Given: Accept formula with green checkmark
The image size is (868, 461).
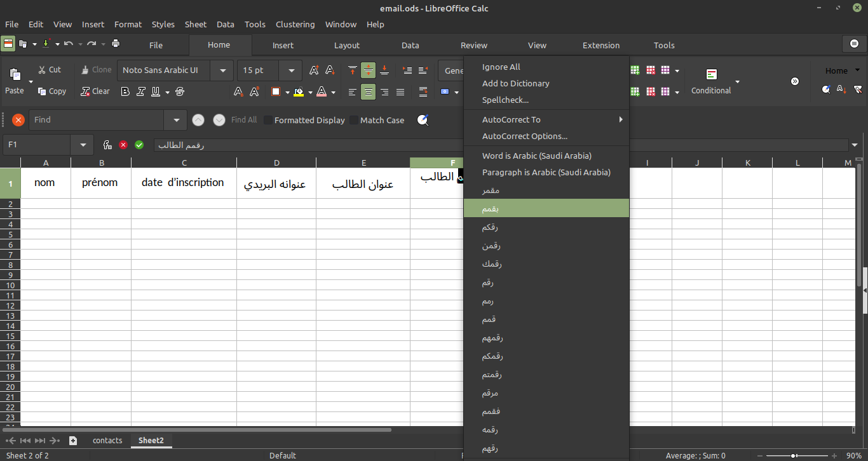Looking at the screenshot, I should pos(139,145).
